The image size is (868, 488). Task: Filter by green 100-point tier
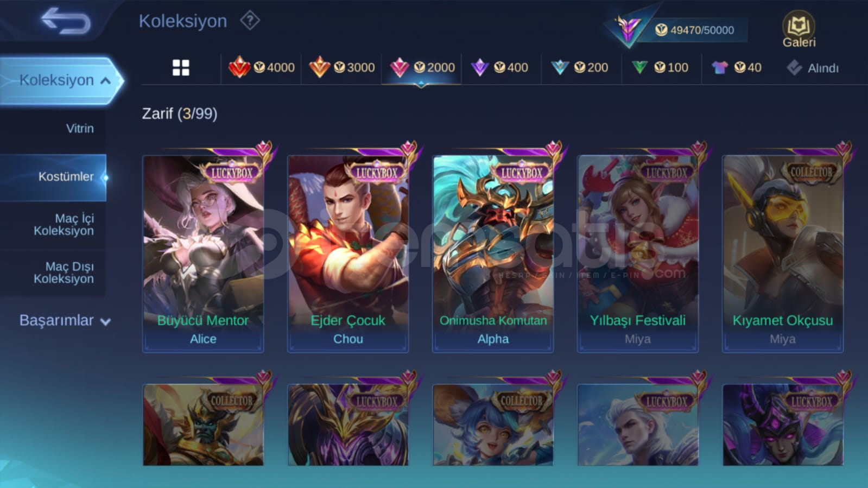click(x=660, y=67)
